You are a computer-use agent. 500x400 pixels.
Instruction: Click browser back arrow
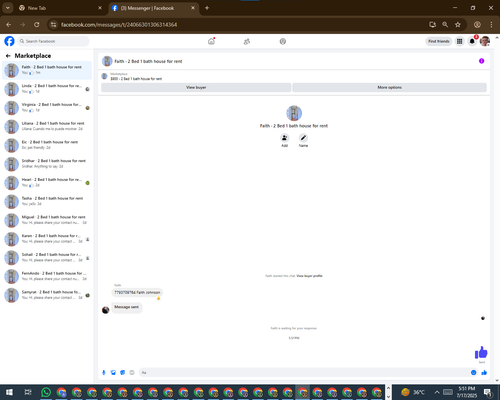pyautogui.click(x=9, y=25)
